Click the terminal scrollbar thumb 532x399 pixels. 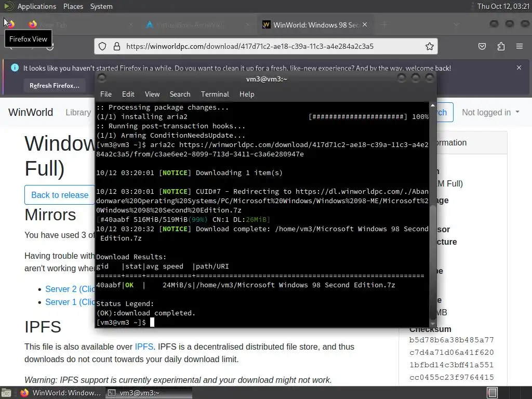click(433, 261)
